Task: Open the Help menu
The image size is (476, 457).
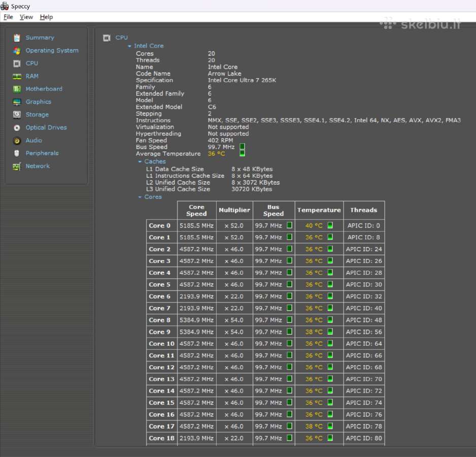Action: [47, 17]
